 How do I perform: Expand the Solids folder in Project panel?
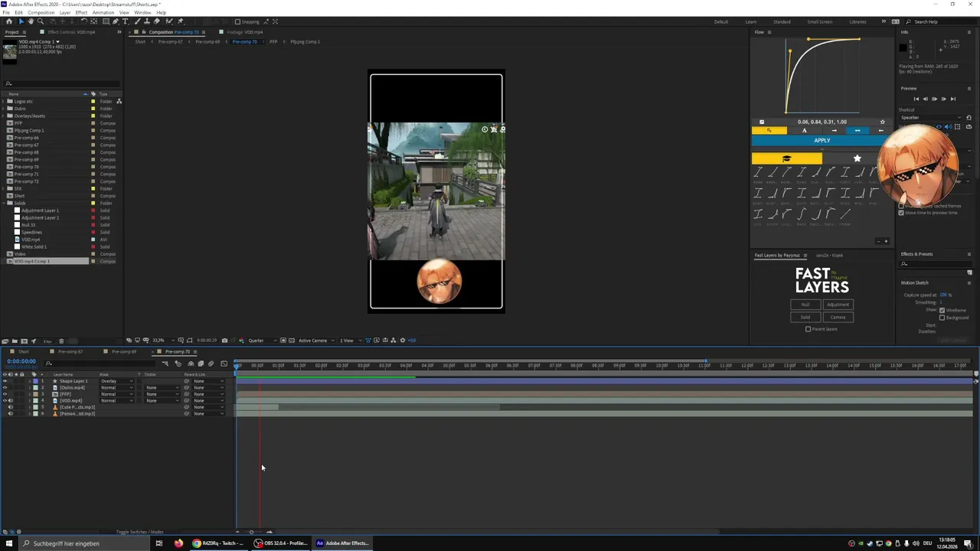click(x=4, y=203)
